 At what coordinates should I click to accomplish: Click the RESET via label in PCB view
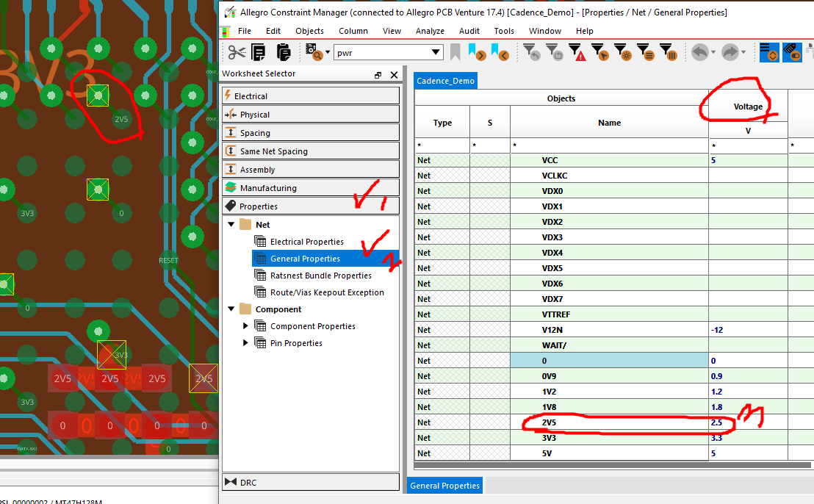coord(168,260)
